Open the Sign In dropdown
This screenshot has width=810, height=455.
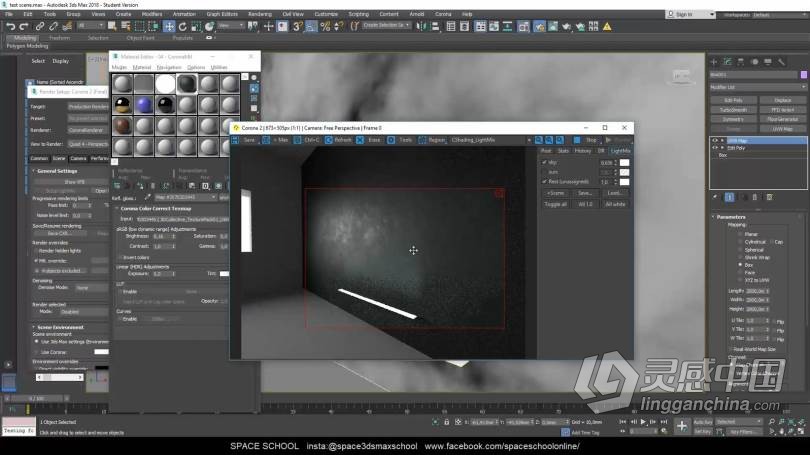(690, 14)
